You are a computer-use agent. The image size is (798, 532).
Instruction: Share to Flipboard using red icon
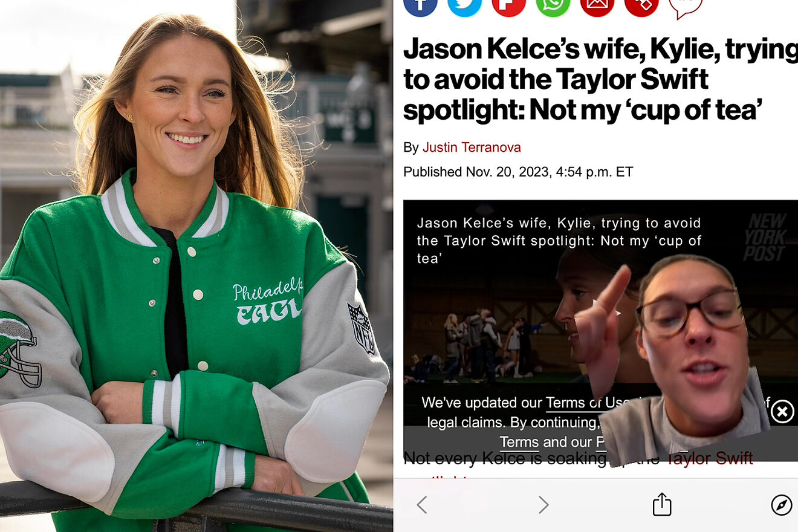(508, 4)
